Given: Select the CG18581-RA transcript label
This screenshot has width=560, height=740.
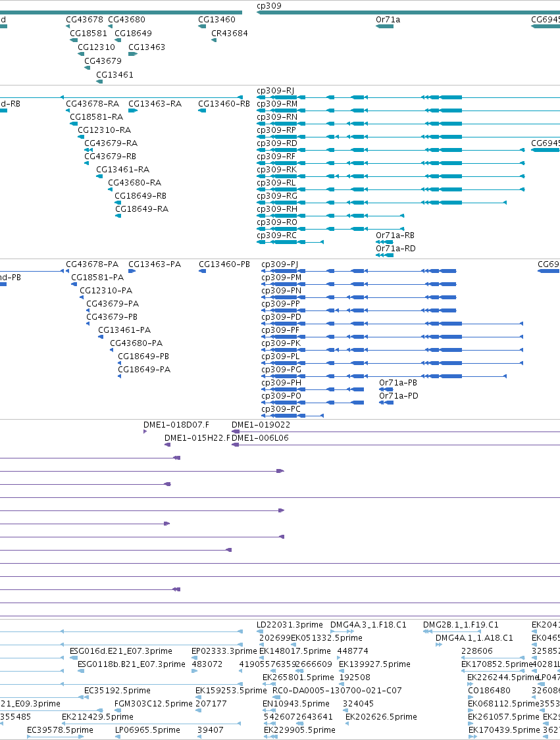Looking at the screenshot, I should [96, 117].
